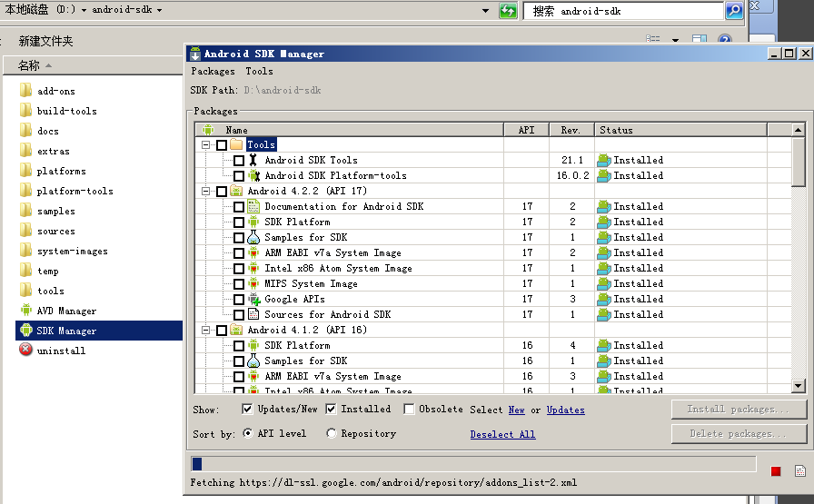This screenshot has width=814, height=504.
Task: Select the API level sort radio button
Action: 248,433
